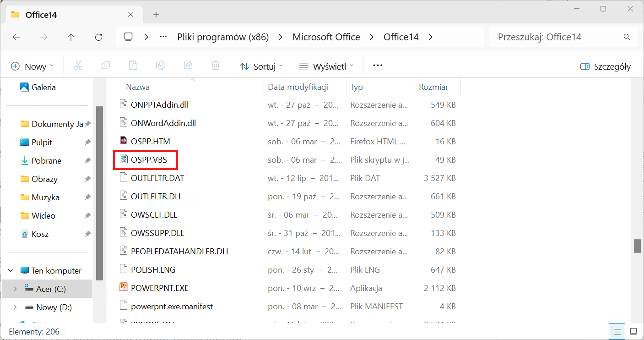Image resolution: width=644 pixels, height=340 pixels.
Task: Click the Copy icon in toolbar
Action: point(106,66)
